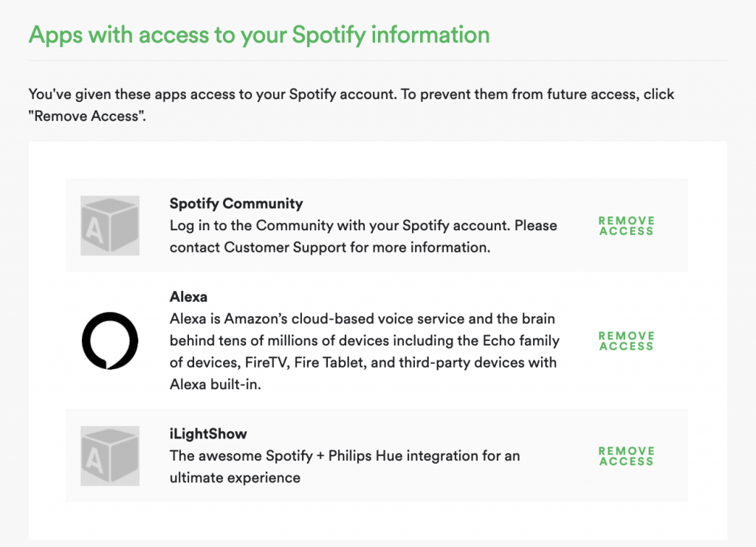Click the horizontal divider below heading
756x547 pixels.
click(377, 61)
